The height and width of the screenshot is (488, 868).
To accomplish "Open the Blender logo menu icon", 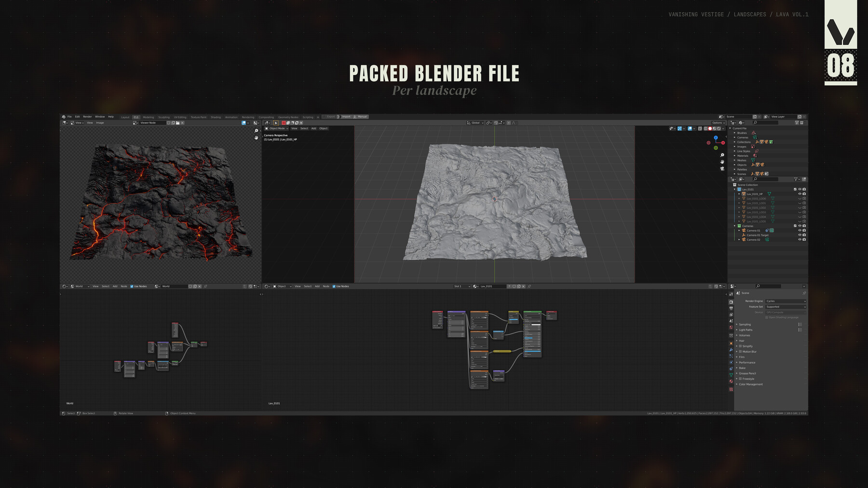I will pos(63,117).
